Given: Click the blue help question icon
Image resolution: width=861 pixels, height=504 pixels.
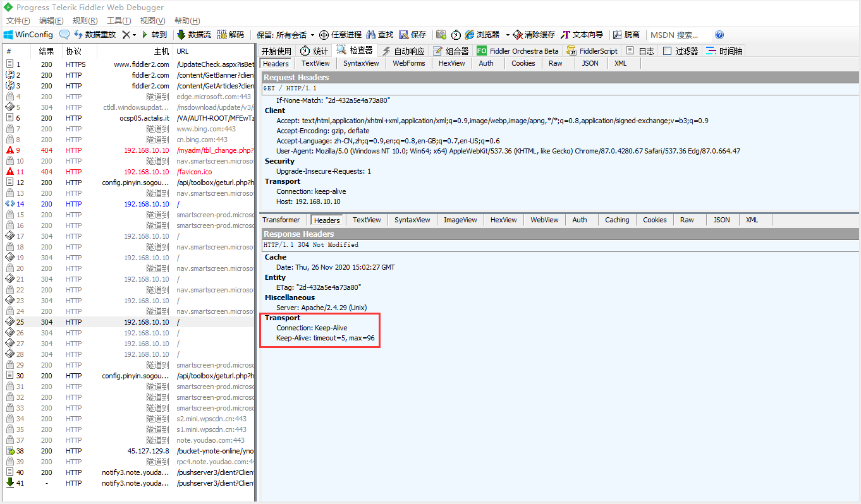Looking at the screenshot, I should coord(719,35).
